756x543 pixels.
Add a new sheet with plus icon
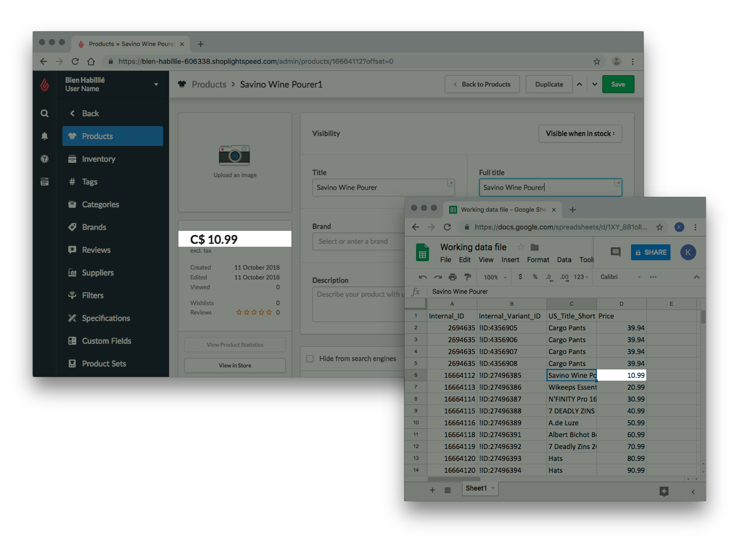click(x=432, y=490)
